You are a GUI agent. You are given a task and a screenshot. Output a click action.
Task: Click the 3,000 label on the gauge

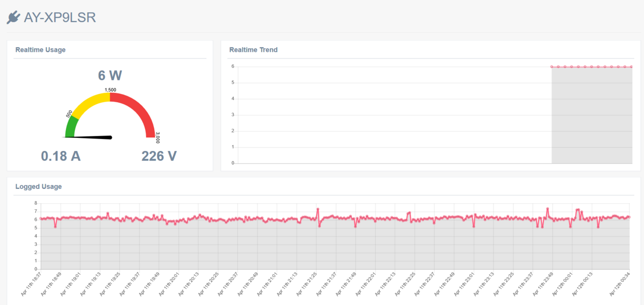[157, 138]
